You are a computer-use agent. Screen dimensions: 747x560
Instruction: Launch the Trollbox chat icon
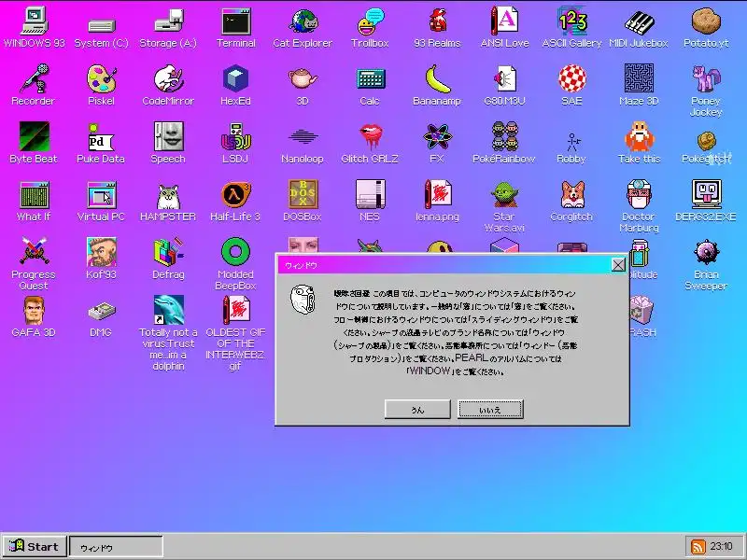370,21
